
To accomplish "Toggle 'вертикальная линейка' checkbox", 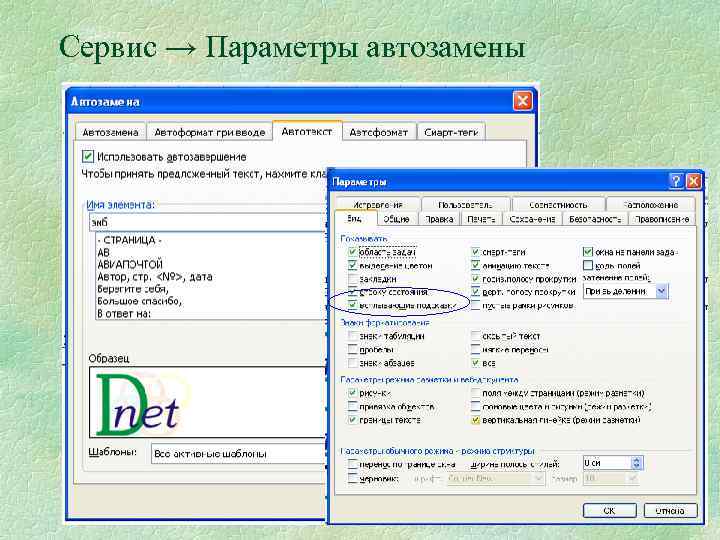I will [475, 420].
